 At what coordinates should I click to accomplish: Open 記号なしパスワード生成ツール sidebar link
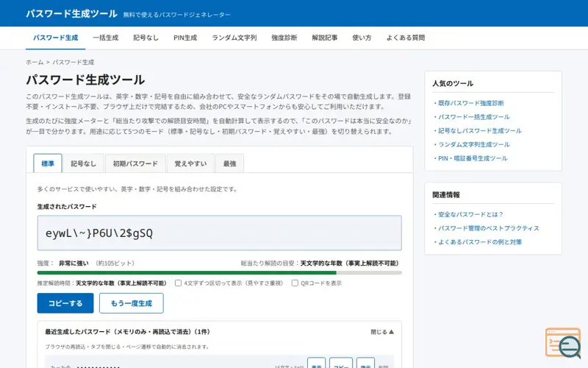[480, 131]
